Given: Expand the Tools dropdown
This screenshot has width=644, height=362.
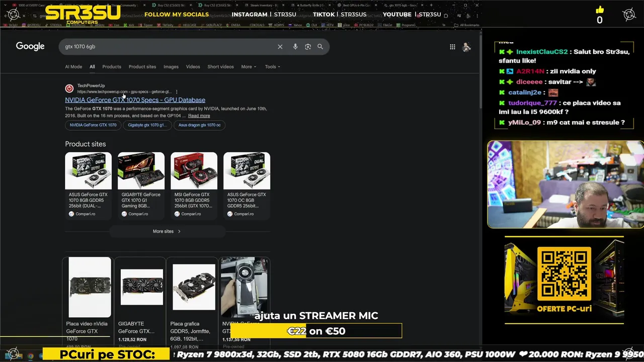Looking at the screenshot, I should point(273,67).
